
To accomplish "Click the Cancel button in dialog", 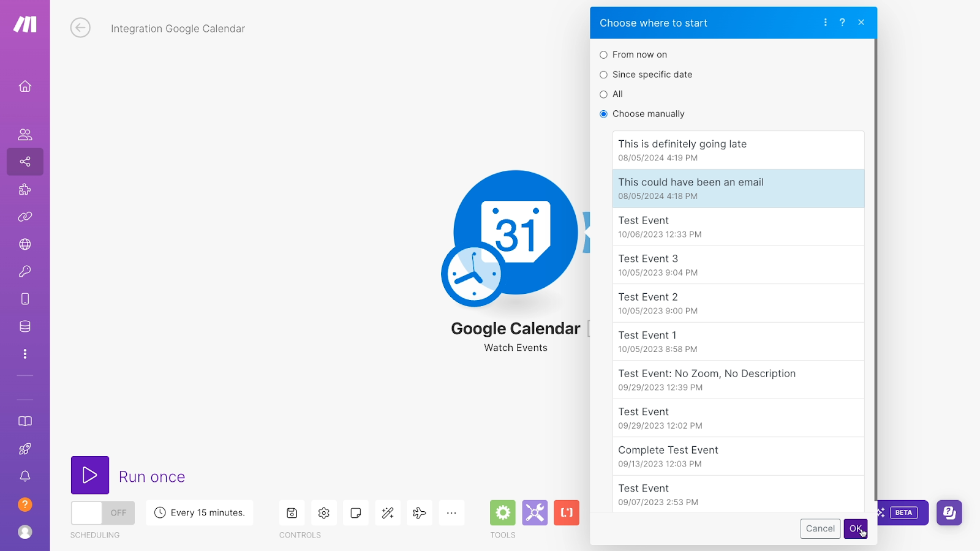I will (x=820, y=529).
